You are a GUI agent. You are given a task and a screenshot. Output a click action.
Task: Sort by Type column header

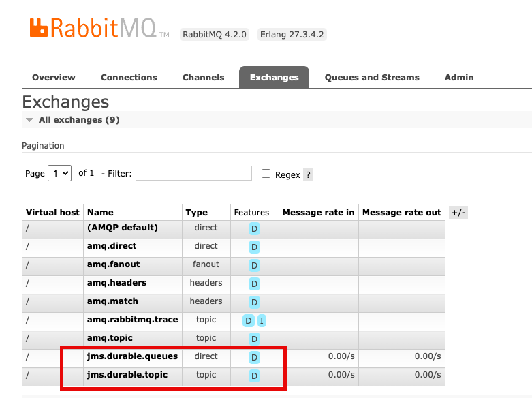[196, 213]
